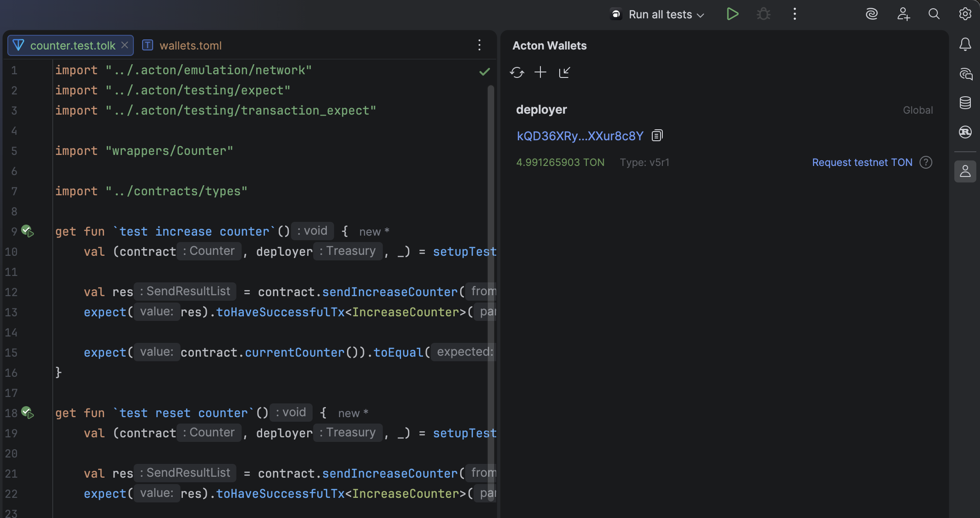The image size is (980, 518).
Task: Close the counter.test.tolk tab
Action: [125, 45]
